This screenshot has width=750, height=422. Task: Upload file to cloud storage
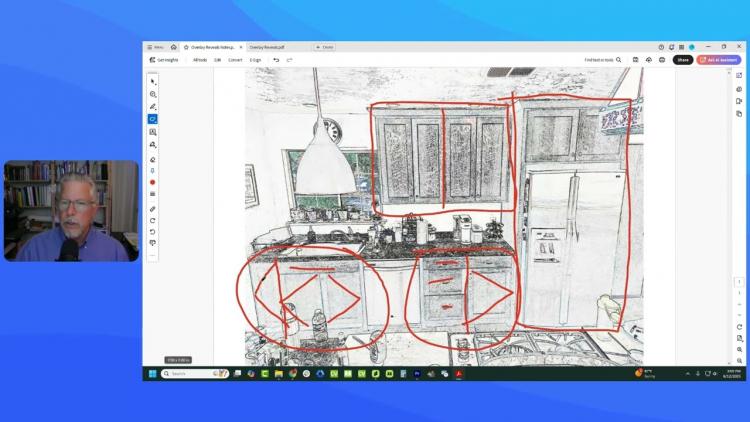coord(649,60)
